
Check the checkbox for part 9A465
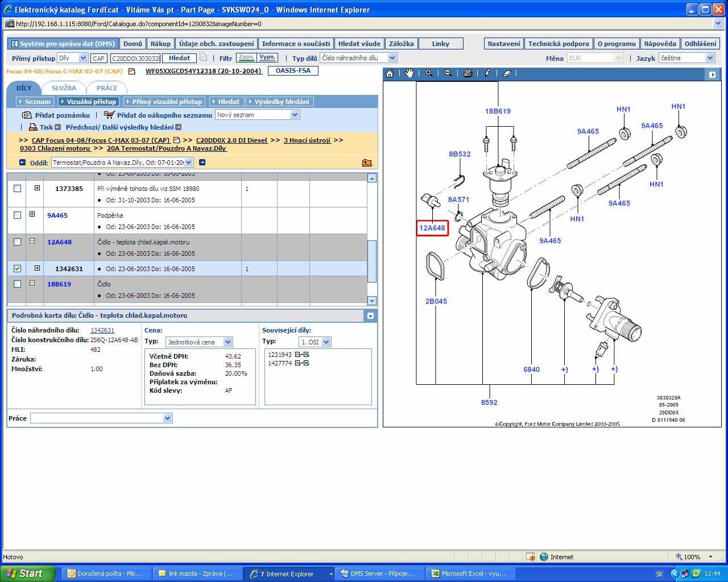(x=17, y=215)
